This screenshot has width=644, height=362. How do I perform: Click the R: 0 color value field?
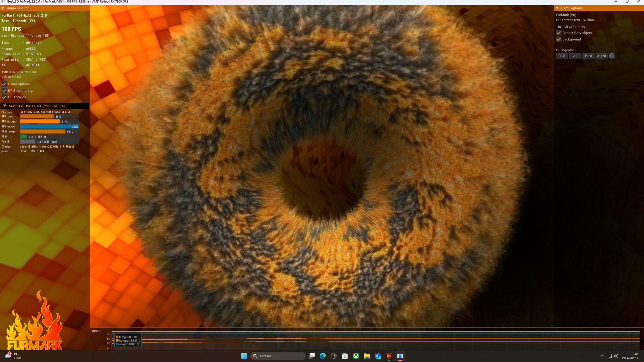coord(562,56)
